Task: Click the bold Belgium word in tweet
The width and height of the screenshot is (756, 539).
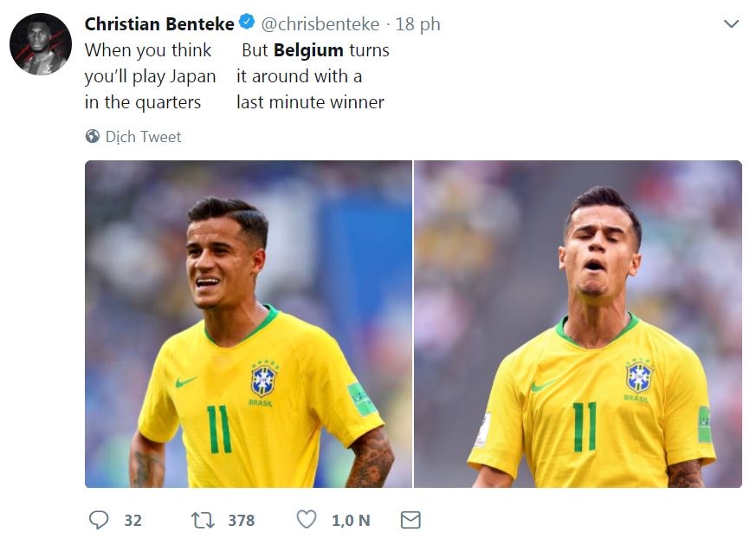Action: click(308, 50)
